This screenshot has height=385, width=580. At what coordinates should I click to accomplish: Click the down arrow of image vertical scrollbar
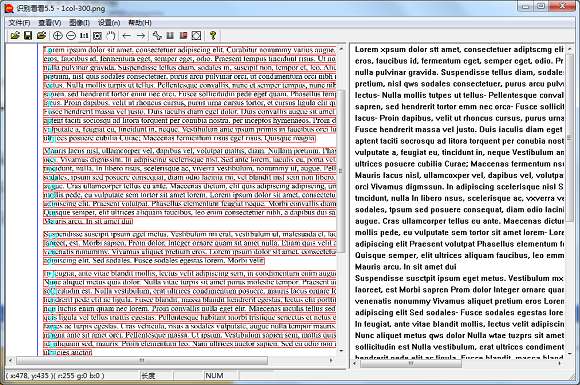341,351
